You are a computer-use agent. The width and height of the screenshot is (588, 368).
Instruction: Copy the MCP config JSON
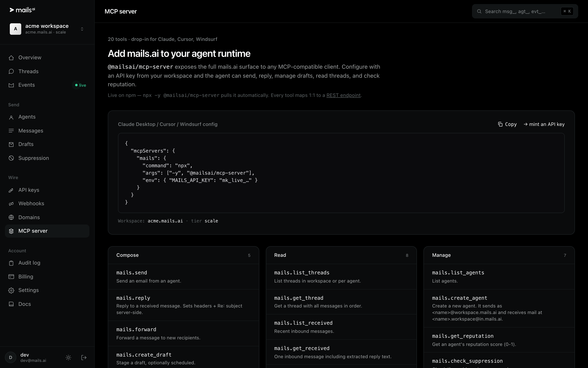pyautogui.click(x=507, y=124)
